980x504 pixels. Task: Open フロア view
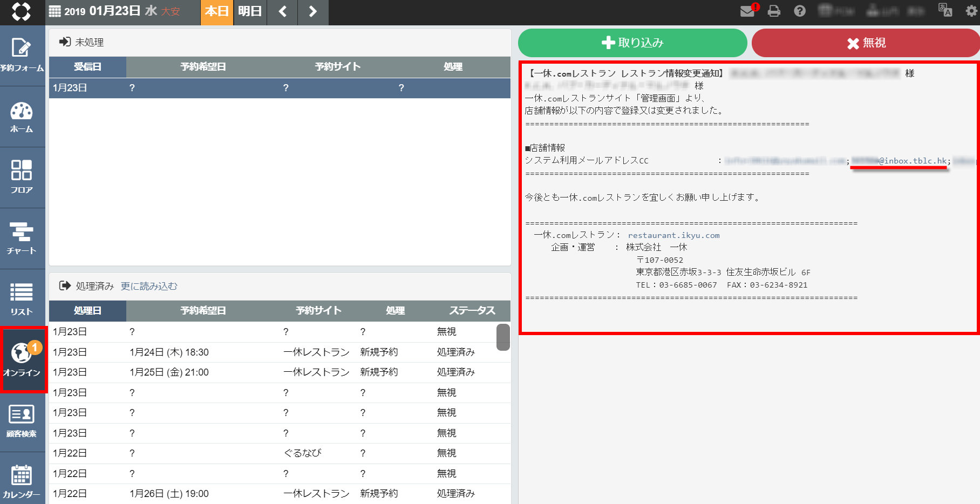[22, 178]
